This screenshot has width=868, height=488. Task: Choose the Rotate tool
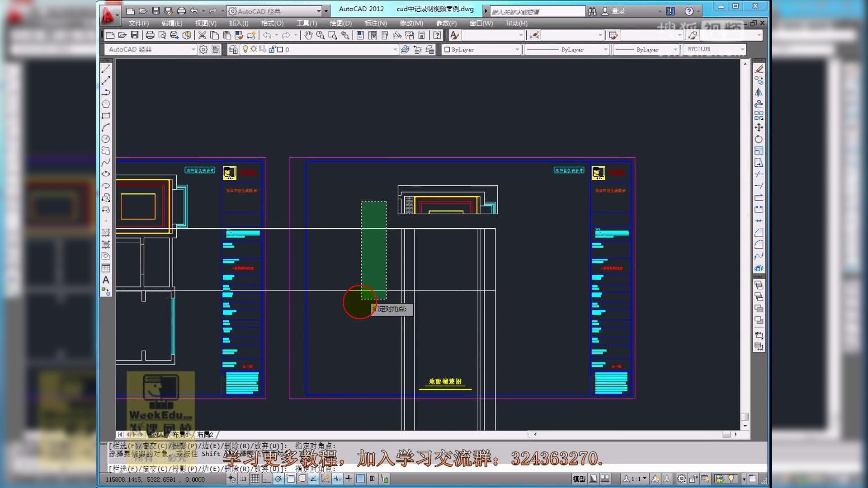759,139
